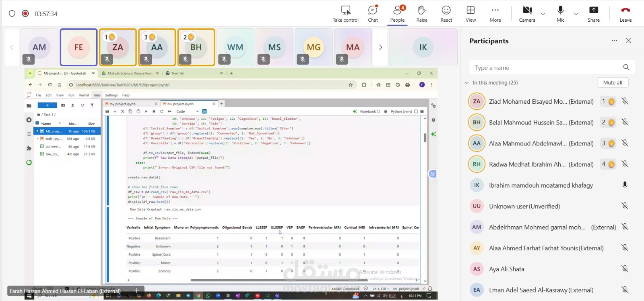Open the browser tab search dropdown arrow
This screenshot has height=301, width=644.
[x=30, y=73]
